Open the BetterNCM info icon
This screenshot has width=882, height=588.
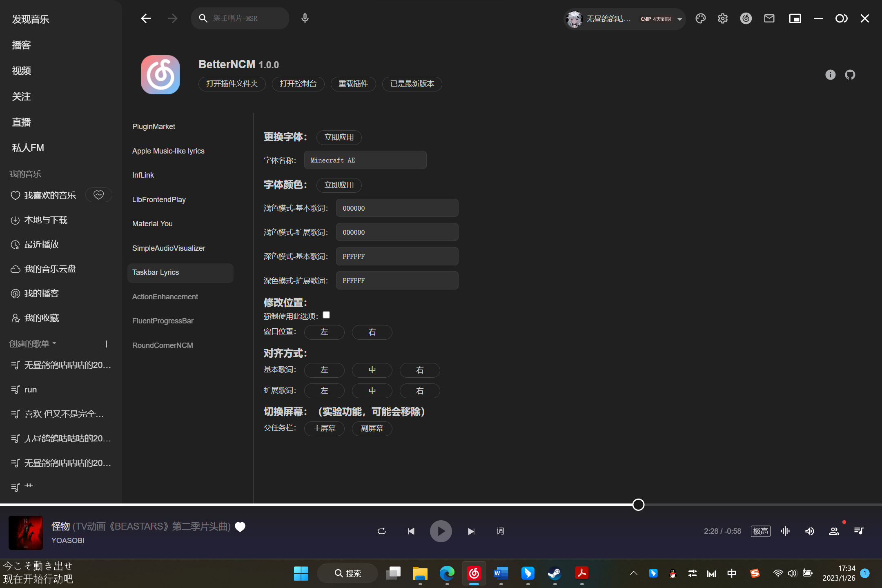(830, 75)
